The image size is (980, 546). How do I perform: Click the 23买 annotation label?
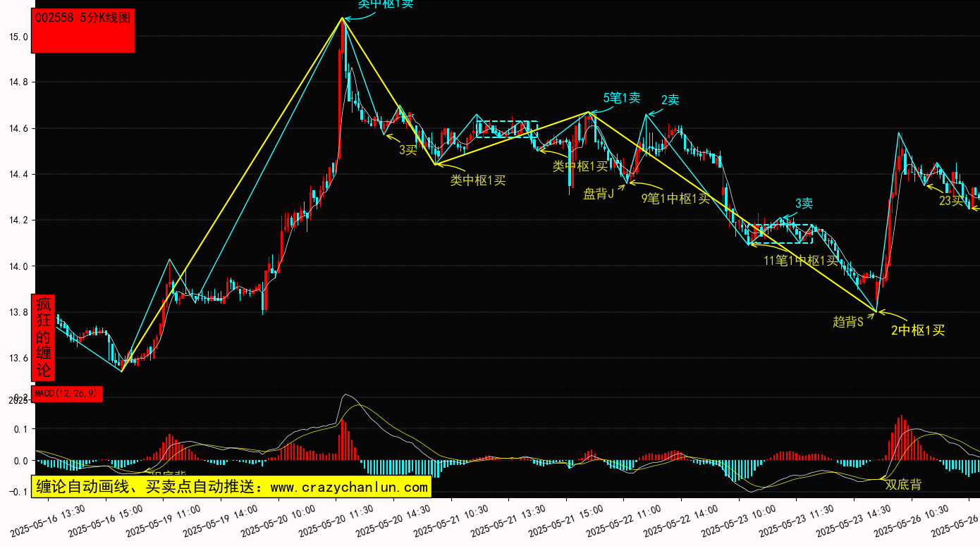(x=951, y=201)
